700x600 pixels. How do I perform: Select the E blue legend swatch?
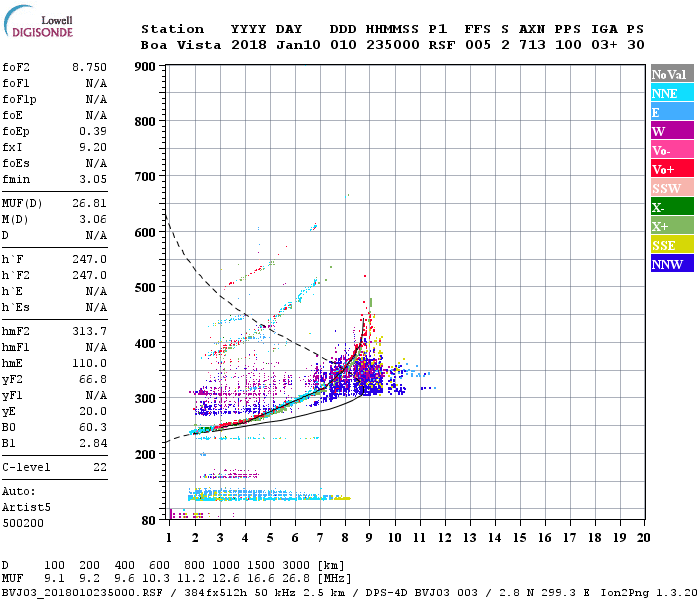pos(672,112)
